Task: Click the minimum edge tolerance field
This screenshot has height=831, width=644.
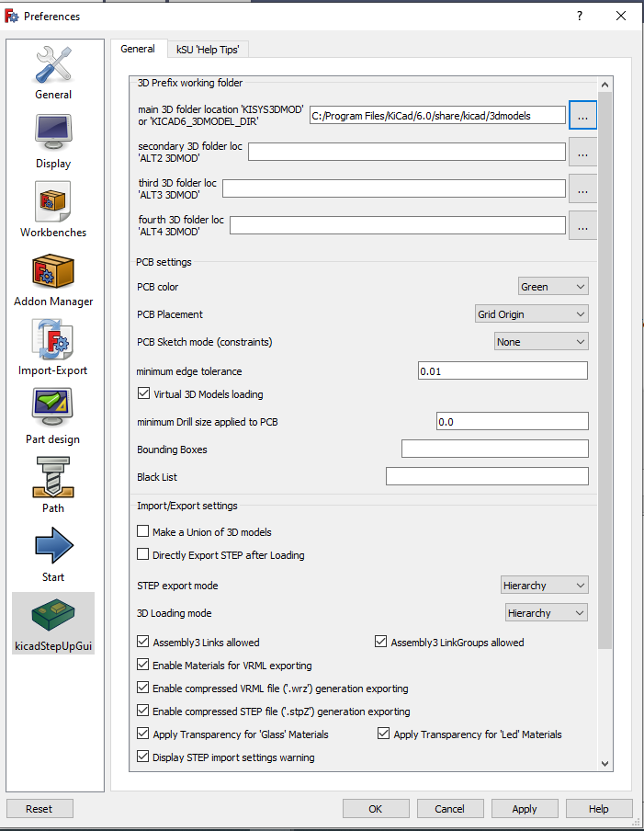Action: (503, 370)
